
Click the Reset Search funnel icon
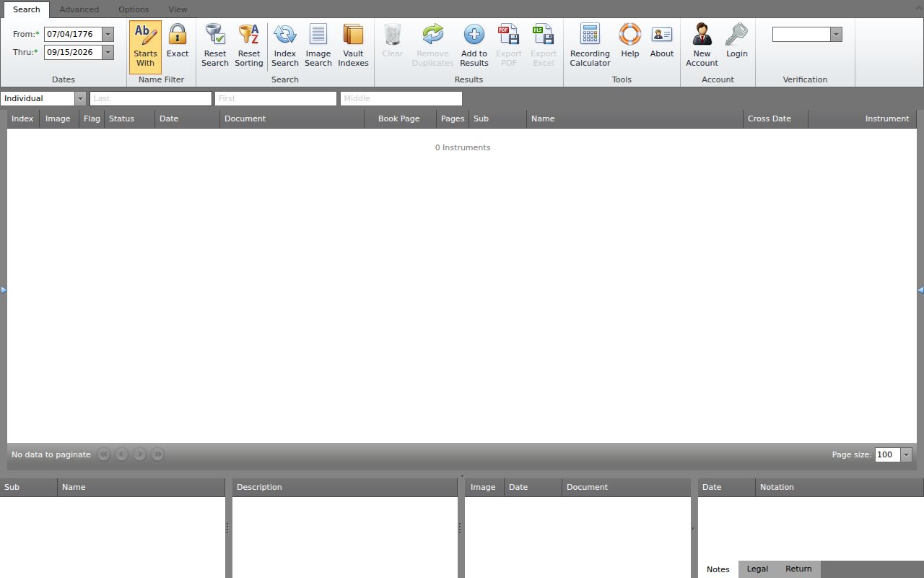click(215, 34)
